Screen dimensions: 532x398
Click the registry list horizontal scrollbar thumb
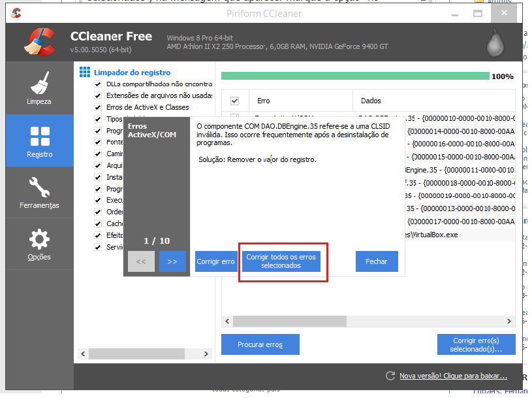tap(136, 354)
